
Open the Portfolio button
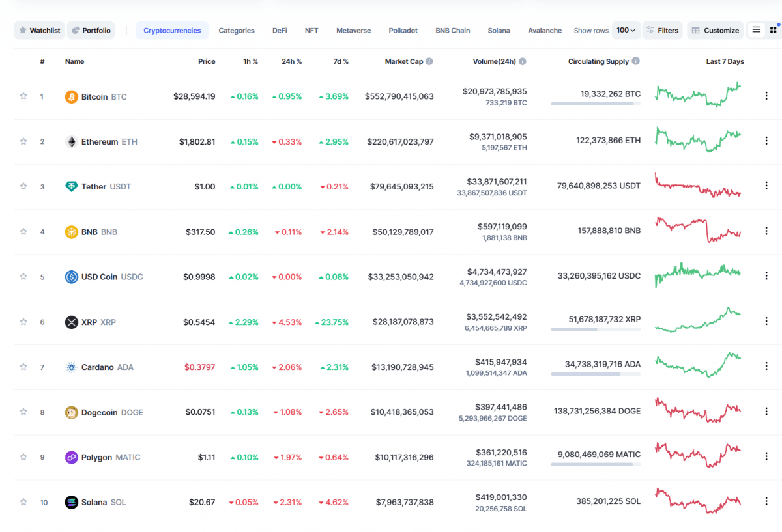point(91,31)
